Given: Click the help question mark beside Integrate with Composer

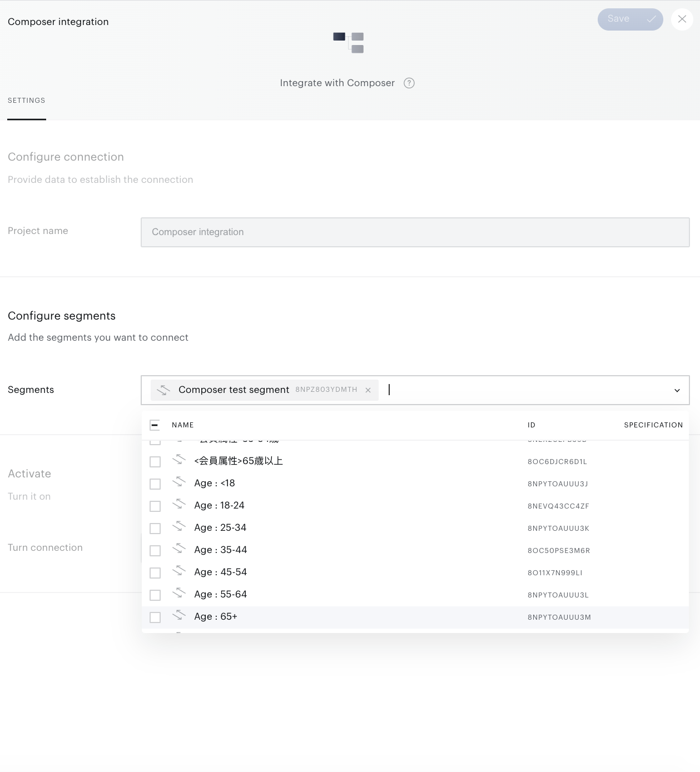Looking at the screenshot, I should (x=409, y=83).
